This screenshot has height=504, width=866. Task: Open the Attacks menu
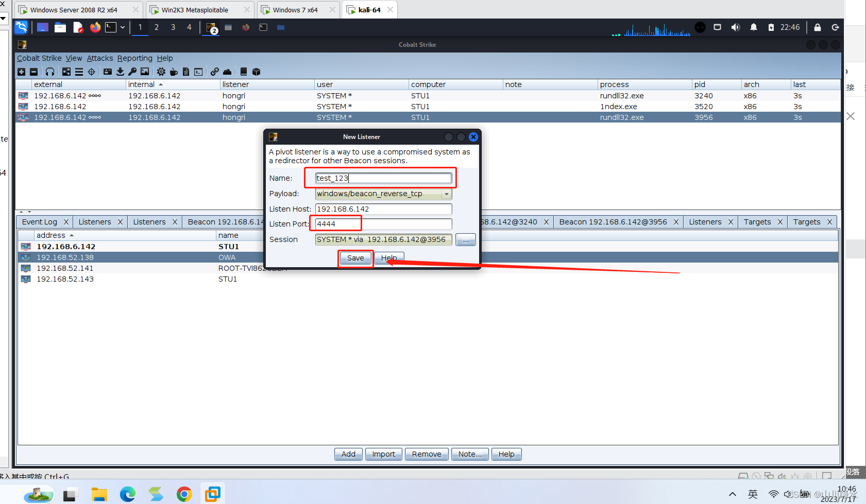tap(100, 58)
